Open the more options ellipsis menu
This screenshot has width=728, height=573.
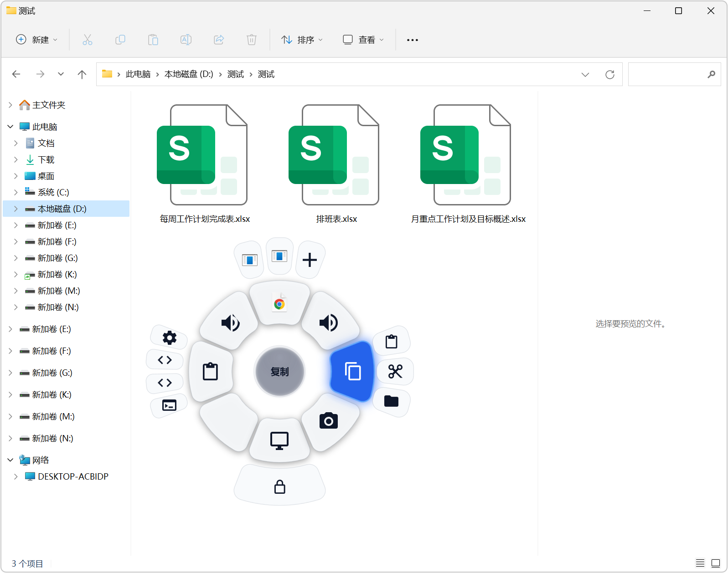[412, 40]
